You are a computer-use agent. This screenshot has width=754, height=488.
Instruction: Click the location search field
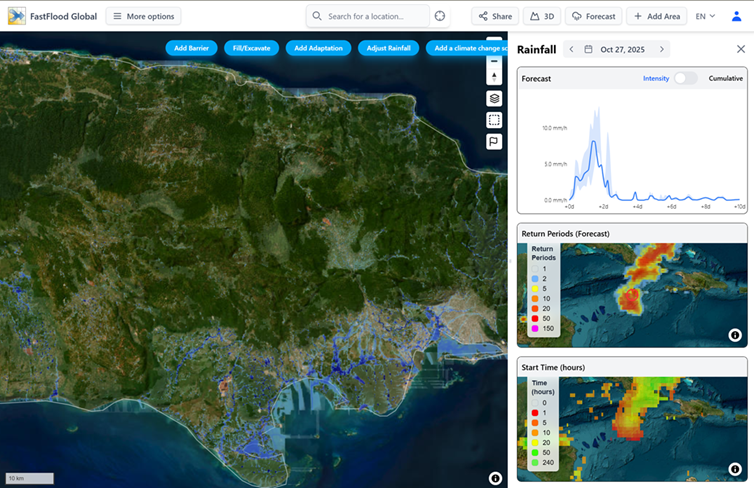368,16
